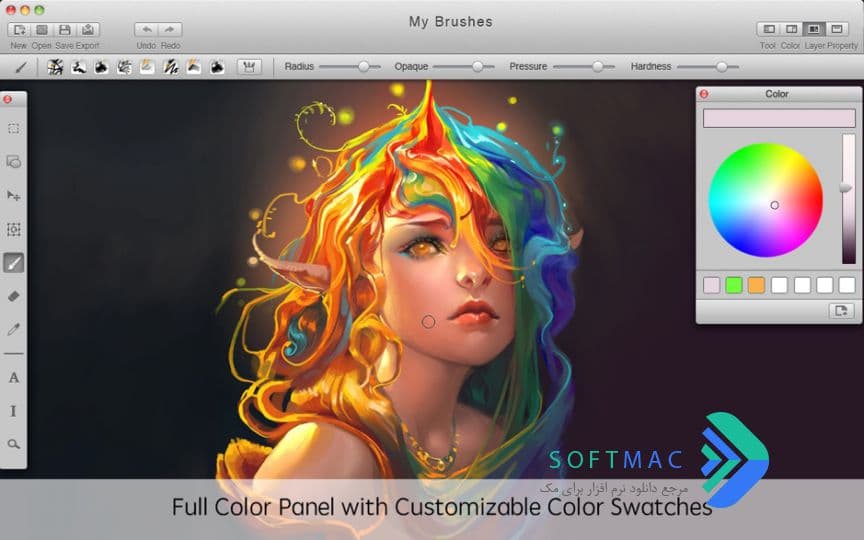Viewport: 864px width, 540px height.
Task: Choose the orange swatch
Action: 757,285
